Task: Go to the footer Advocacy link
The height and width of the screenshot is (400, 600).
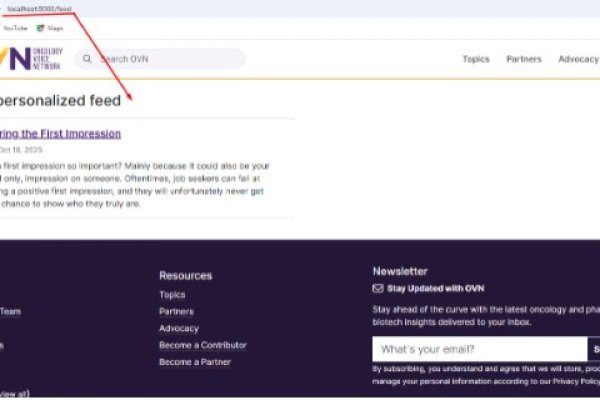Action: pyautogui.click(x=179, y=328)
